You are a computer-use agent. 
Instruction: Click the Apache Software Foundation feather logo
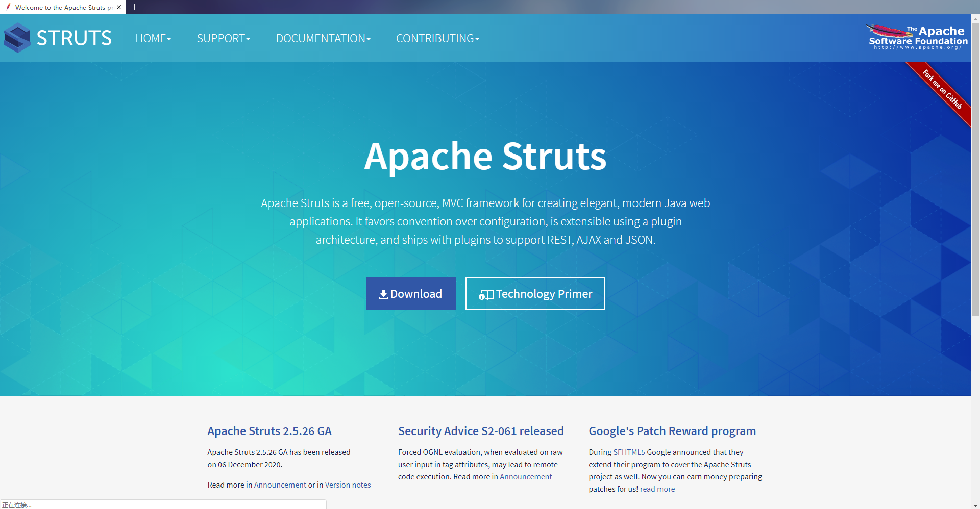coord(918,37)
